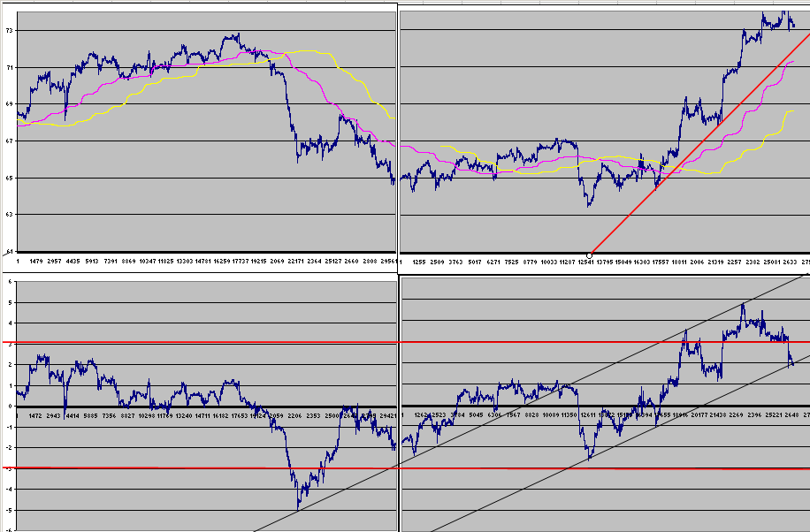Select the red diagonal trendline in top-right chart

click(700, 144)
